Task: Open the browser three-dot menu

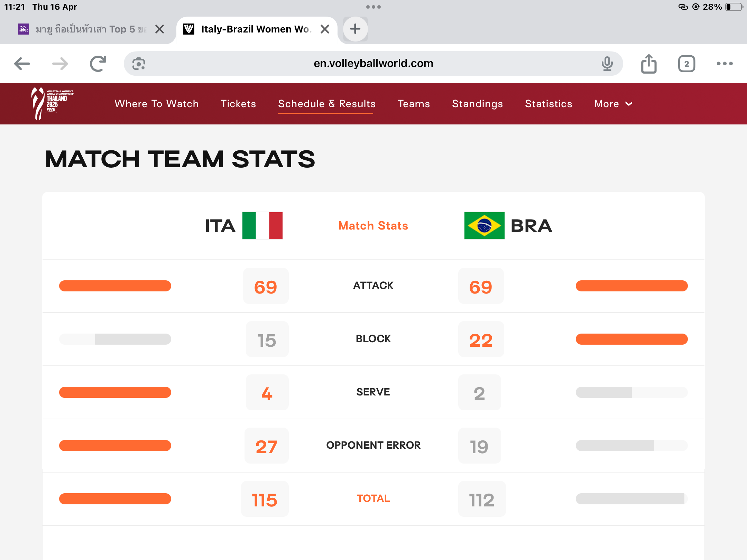Action: tap(725, 64)
